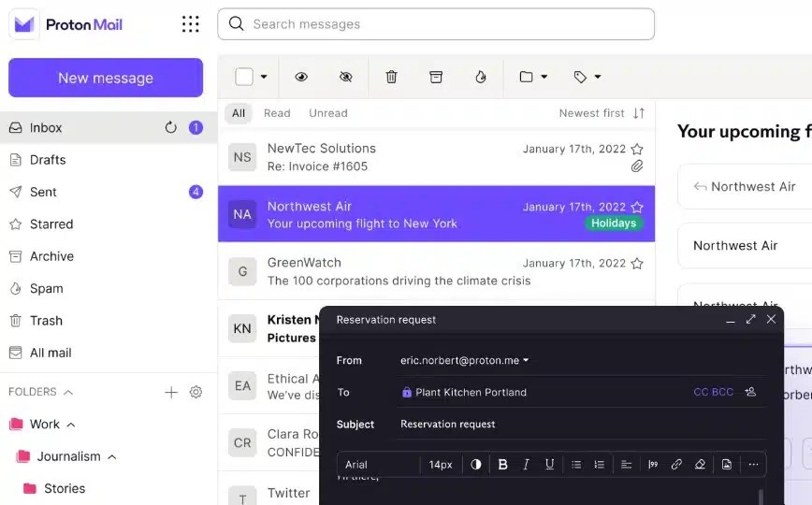812x505 pixels.
Task: Show All messages filter
Action: pyautogui.click(x=239, y=113)
